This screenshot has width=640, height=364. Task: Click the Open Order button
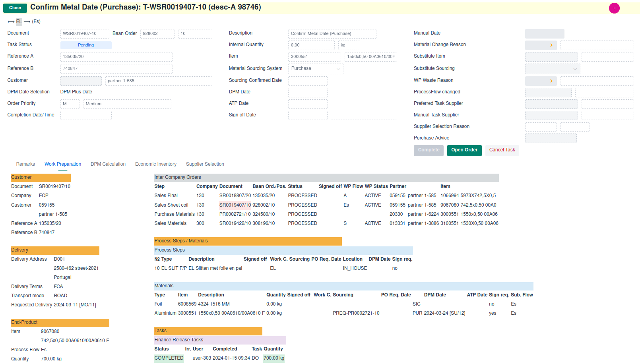coord(464,150)
